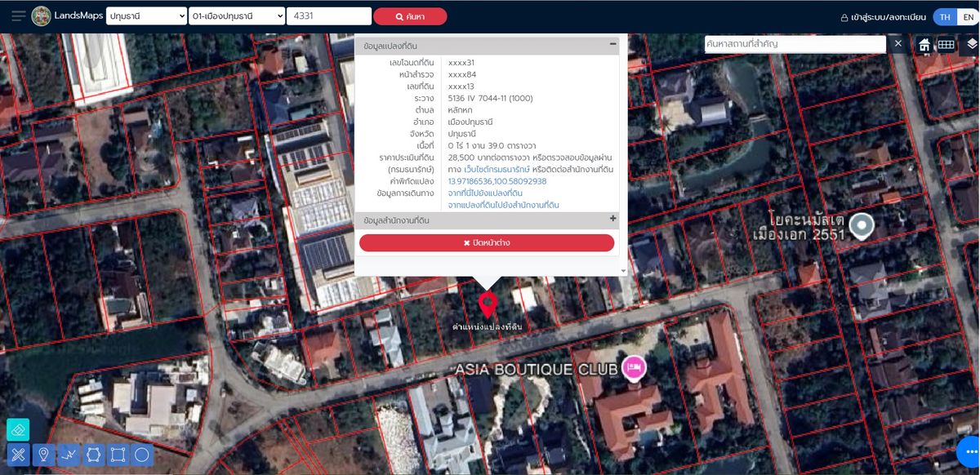Click the lock icon beside login text
This screenshot has width=980, height=475.
click(x=845, y=17)
